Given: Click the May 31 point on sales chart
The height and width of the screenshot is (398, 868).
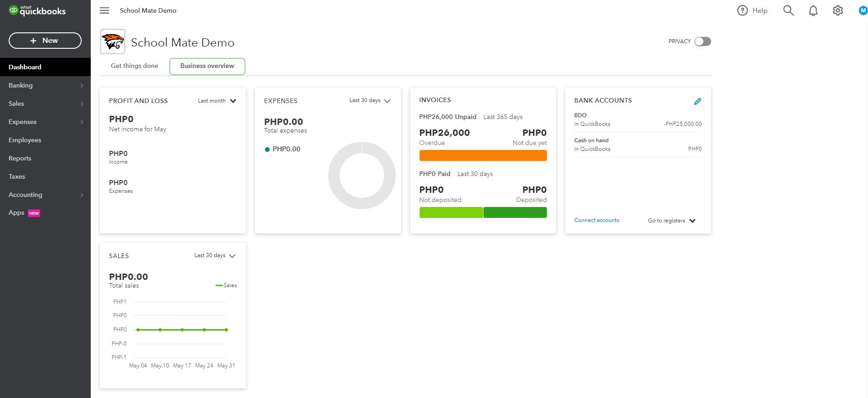Looking at the screenshot, I should [x=226, y=330].
